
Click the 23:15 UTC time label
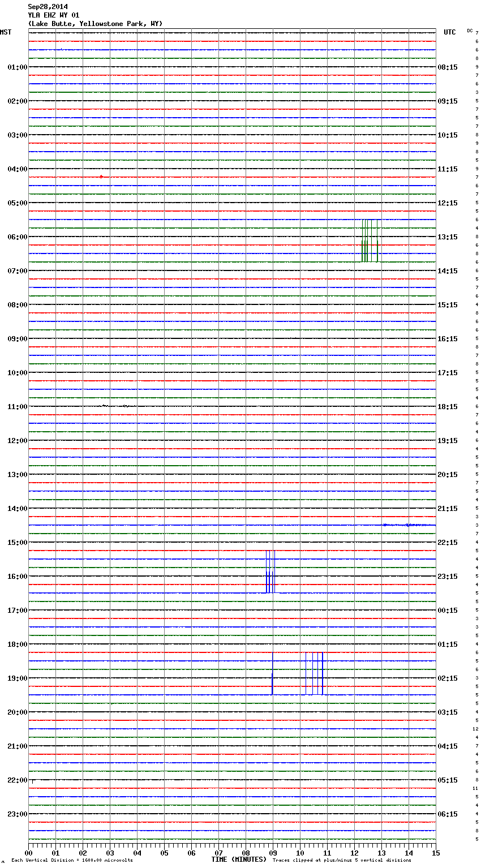[448, 577]
